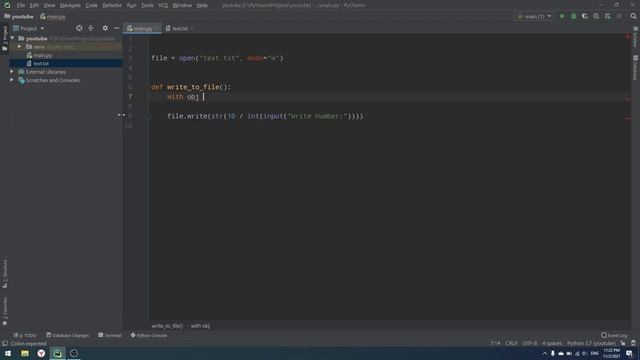Open Event Log tool window
Image resolution: width=640 pixels, height=360 pixels.
(x=614, y=335)
